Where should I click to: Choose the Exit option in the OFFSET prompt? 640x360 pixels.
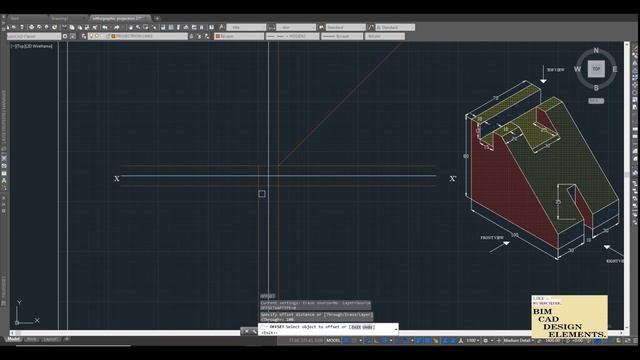[x=356, y=327]
